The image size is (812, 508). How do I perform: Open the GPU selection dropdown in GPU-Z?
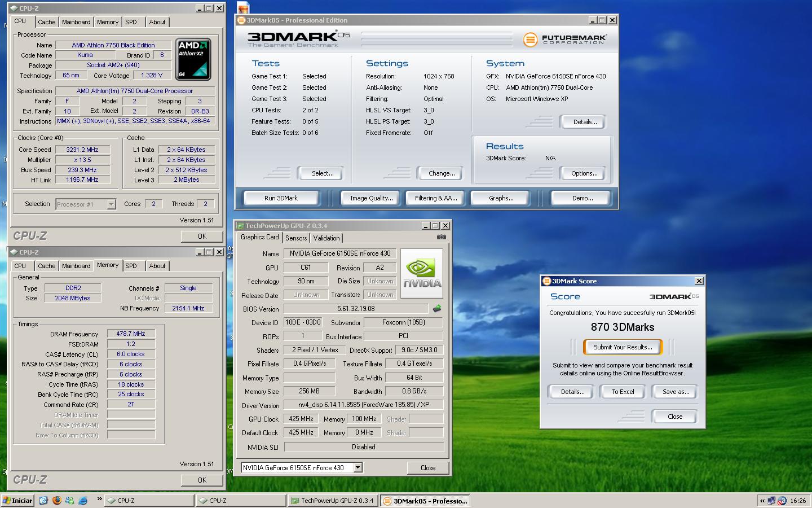[358, 467]
